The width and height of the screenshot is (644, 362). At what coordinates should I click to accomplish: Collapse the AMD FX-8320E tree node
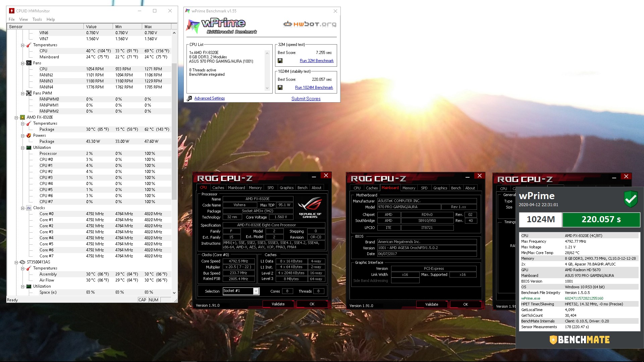pos(16,117)
